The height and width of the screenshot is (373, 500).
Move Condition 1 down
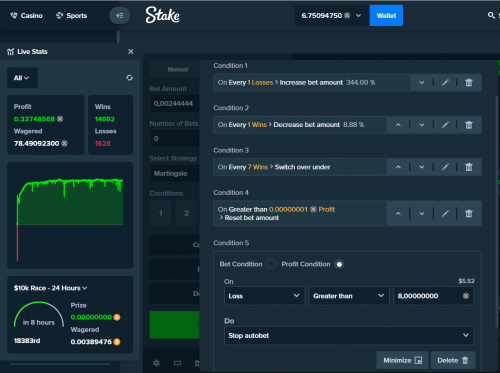click(422, 83)
